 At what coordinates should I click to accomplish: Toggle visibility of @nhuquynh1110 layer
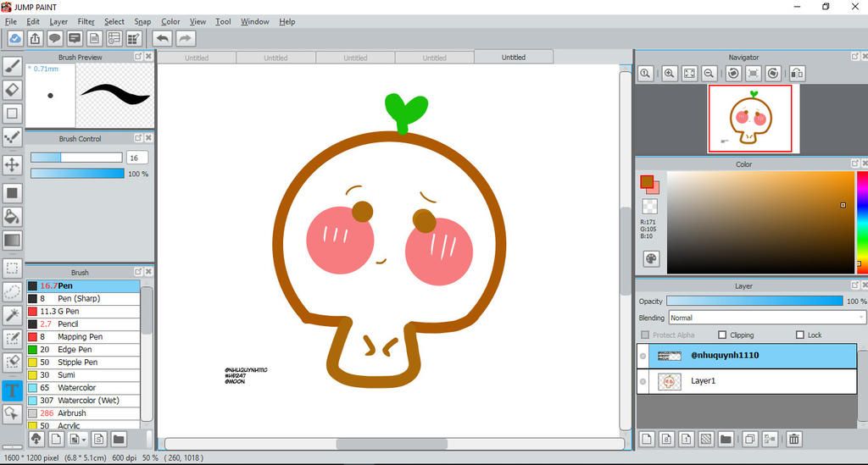(x=643, y=356)
